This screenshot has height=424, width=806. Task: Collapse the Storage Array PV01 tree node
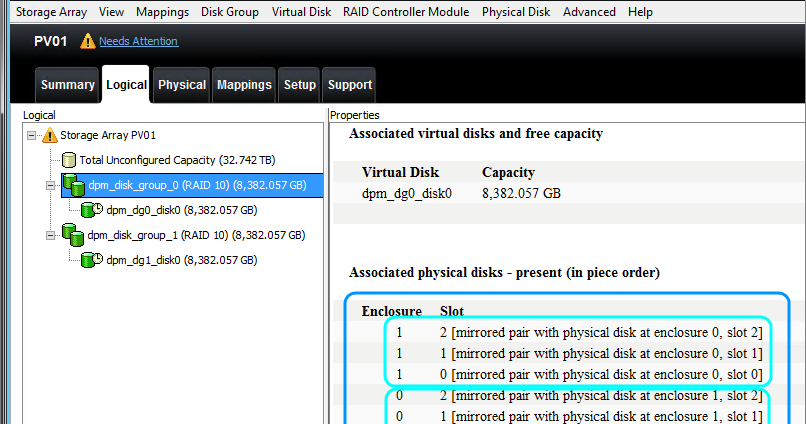[32, 135]
